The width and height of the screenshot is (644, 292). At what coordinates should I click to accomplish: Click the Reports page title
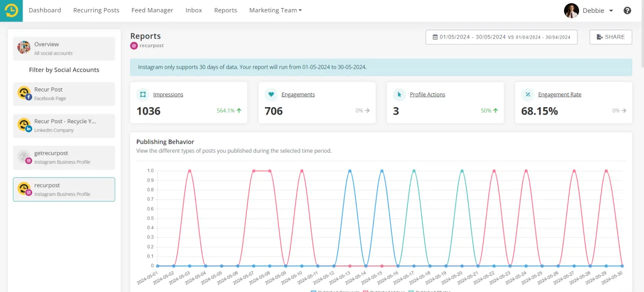(x=145, y=36)
